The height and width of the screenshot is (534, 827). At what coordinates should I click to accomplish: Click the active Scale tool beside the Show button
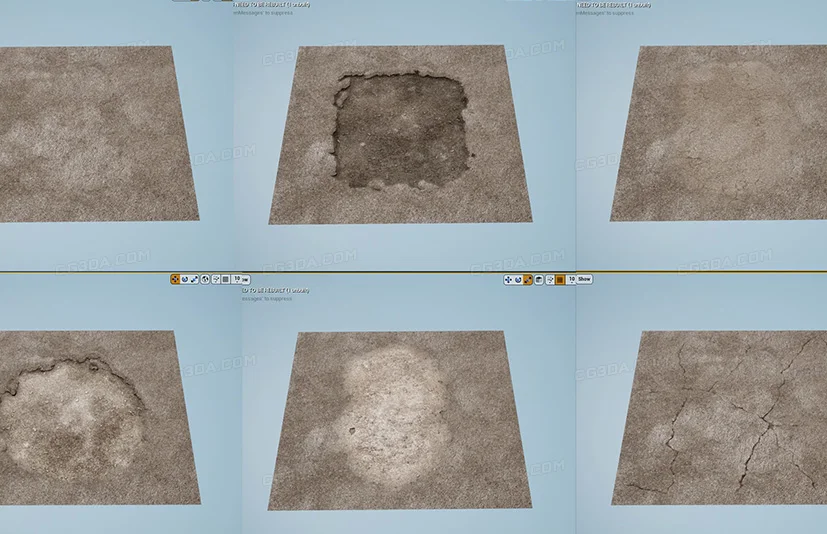pyautogui.click(x=527, y=280)
